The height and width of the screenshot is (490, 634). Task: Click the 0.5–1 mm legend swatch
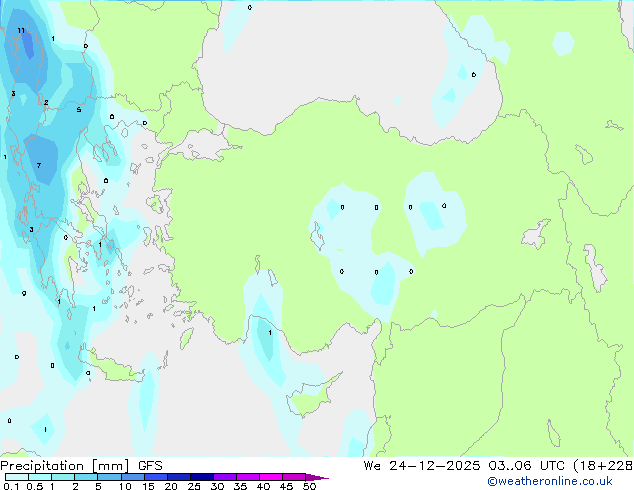coord(40,477)
